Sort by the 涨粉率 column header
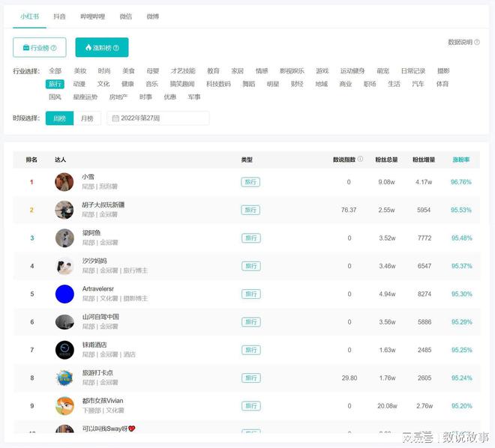 tap(461, 160)
